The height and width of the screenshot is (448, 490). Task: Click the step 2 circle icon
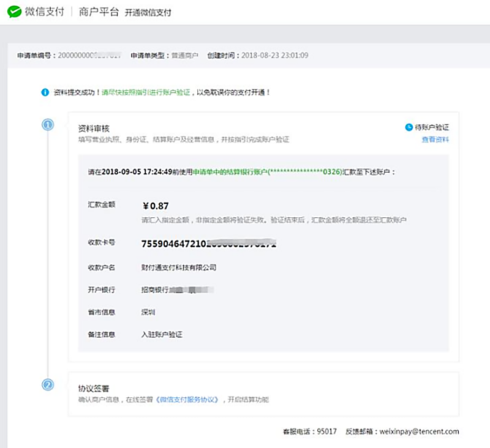pyautogui.click(x=48, y=384)
